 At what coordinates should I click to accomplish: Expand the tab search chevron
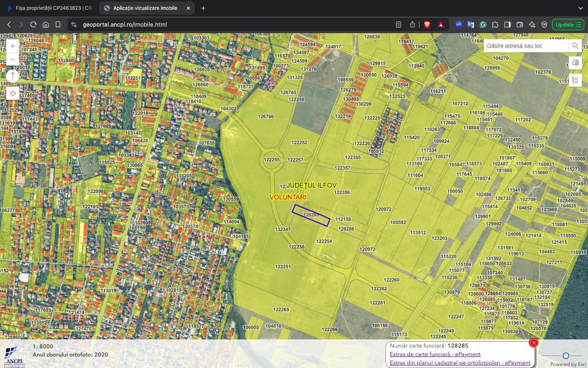coord(580,8)
